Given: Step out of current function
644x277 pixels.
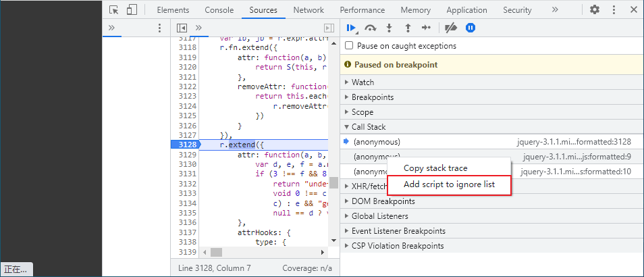Looking at the screenshot, I should tap(407, 28).
